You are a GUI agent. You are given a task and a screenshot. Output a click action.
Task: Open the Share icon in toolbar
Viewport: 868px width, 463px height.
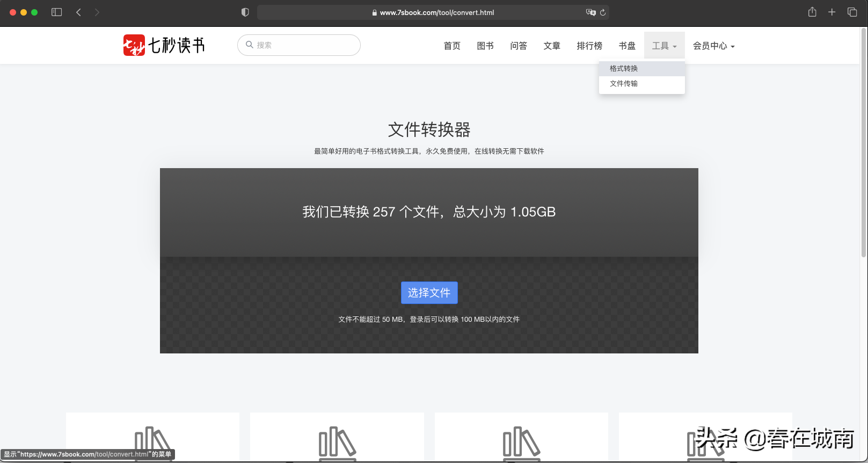[812, 12]
